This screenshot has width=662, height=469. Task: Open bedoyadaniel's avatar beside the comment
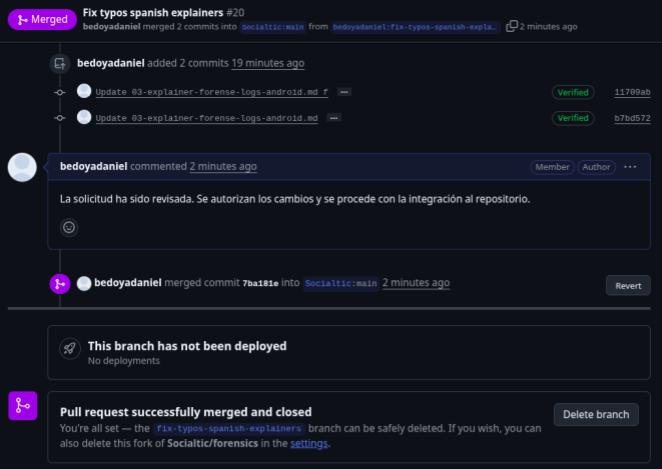[22, 167]
